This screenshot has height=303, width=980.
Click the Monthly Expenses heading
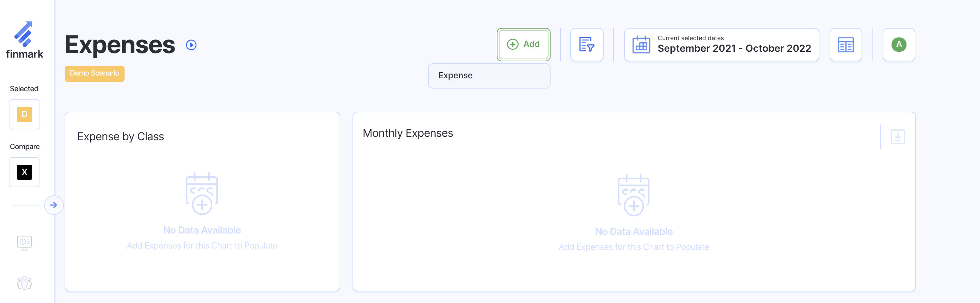pyautogui.click(x=407, y=133)
